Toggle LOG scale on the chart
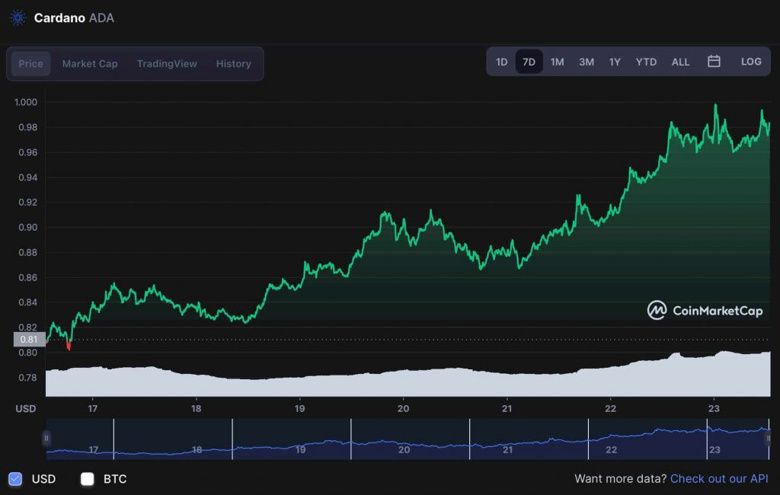 tap(751, 61)
